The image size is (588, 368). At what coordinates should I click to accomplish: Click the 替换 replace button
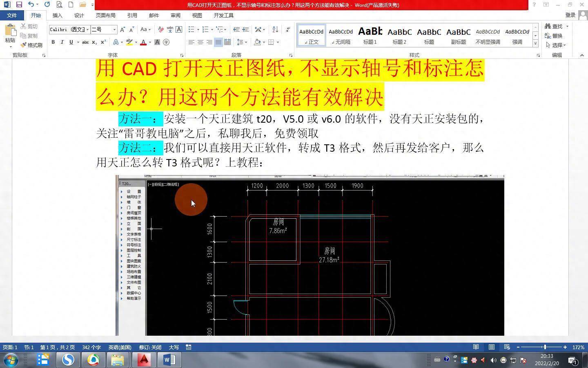coord(554,36)
